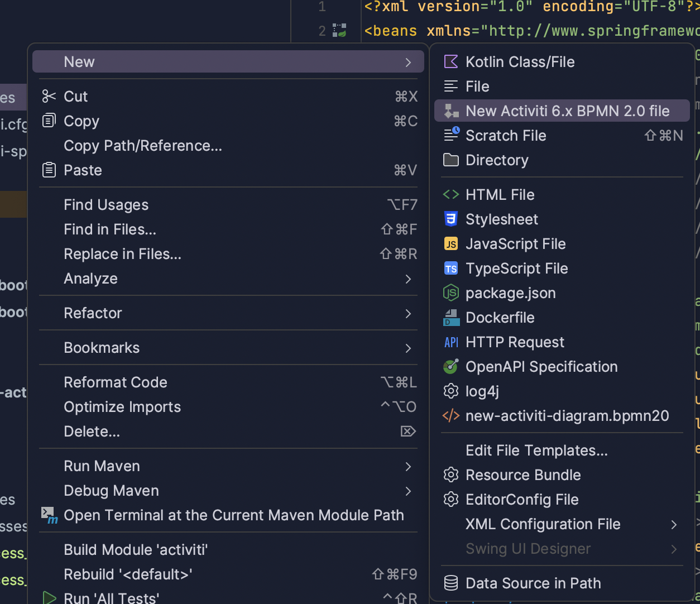Click the Copy icon in context menu
Viewport: 700px width, 604px height.
coord(49,121)
